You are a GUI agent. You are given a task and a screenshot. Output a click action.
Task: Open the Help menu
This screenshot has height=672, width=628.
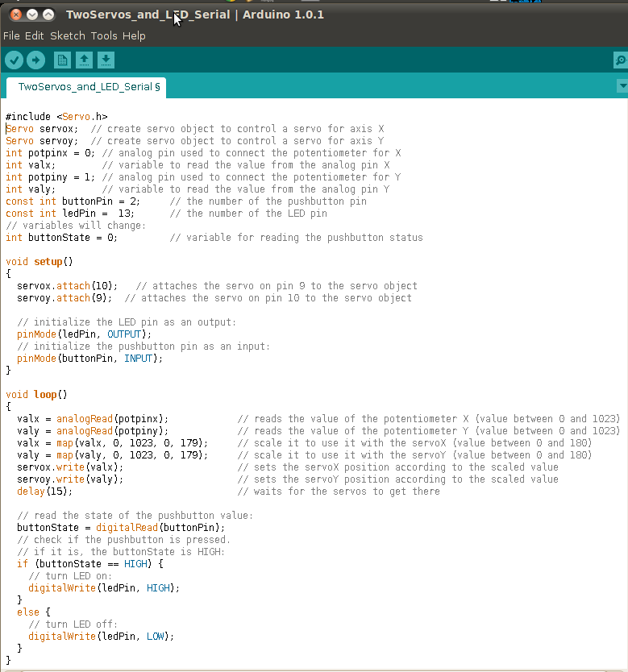(134, 36)
